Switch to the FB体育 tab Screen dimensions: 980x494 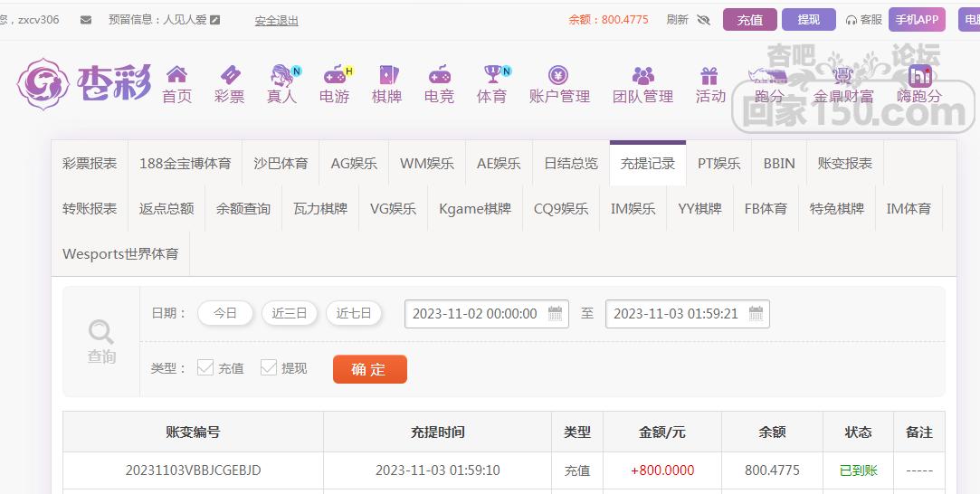tap(766, 209)
